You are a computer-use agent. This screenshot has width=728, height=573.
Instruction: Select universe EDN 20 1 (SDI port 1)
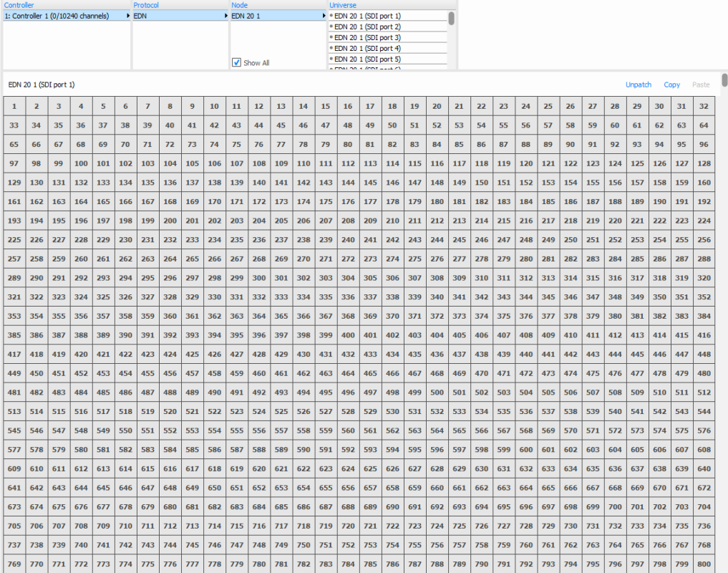point(388,16)
